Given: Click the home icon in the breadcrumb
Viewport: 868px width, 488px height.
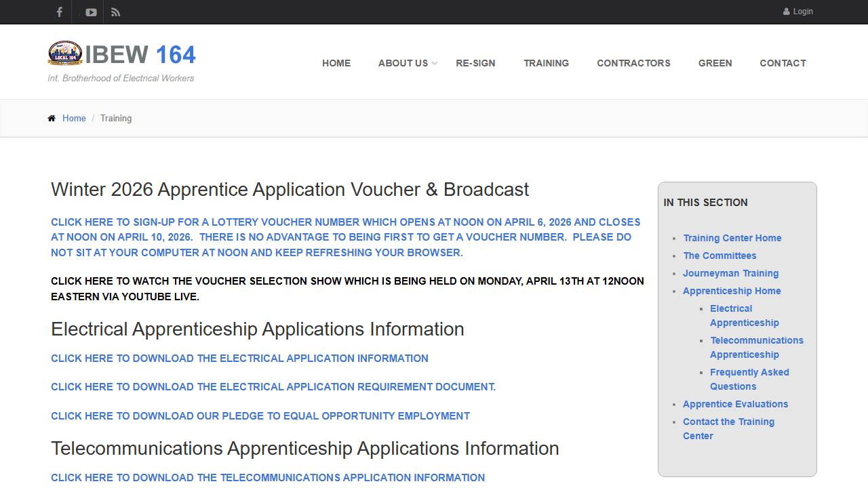Looking at the screenshot, I should [x=52, y=119].
